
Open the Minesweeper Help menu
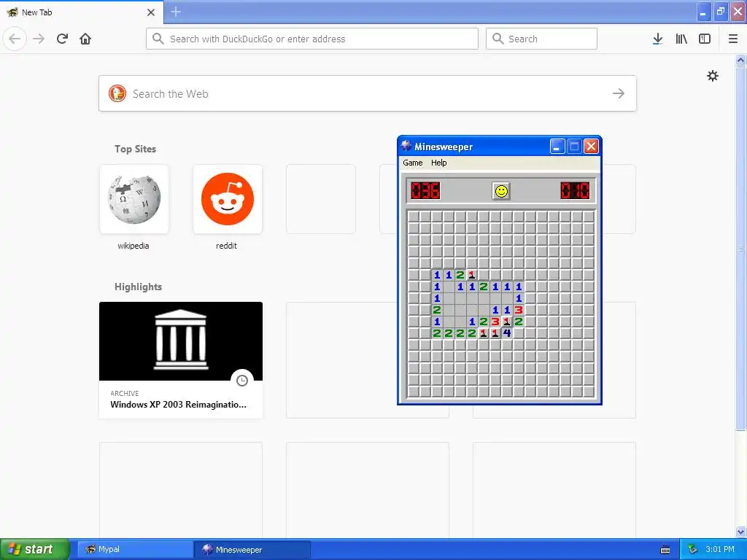[438, 163]
